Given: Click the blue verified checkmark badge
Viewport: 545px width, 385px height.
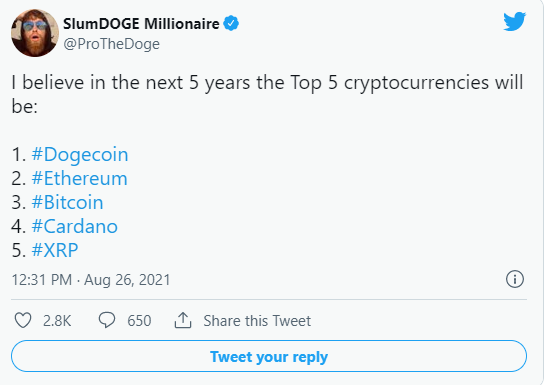Looking at the screenshot, I should (x=231, y=23).
